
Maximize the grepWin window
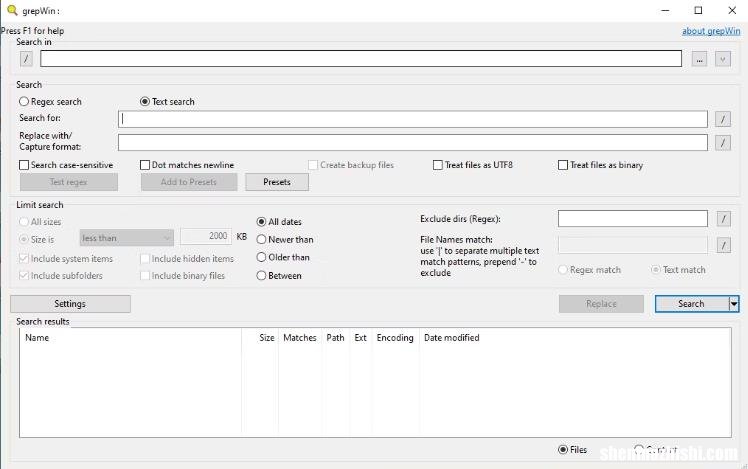pyautogui.click(x=698, y=10)
